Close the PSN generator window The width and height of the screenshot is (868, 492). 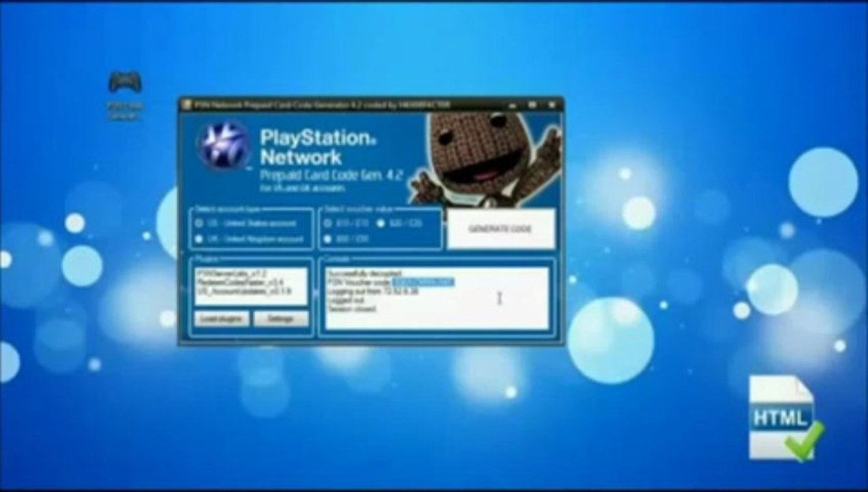point(550,105)
